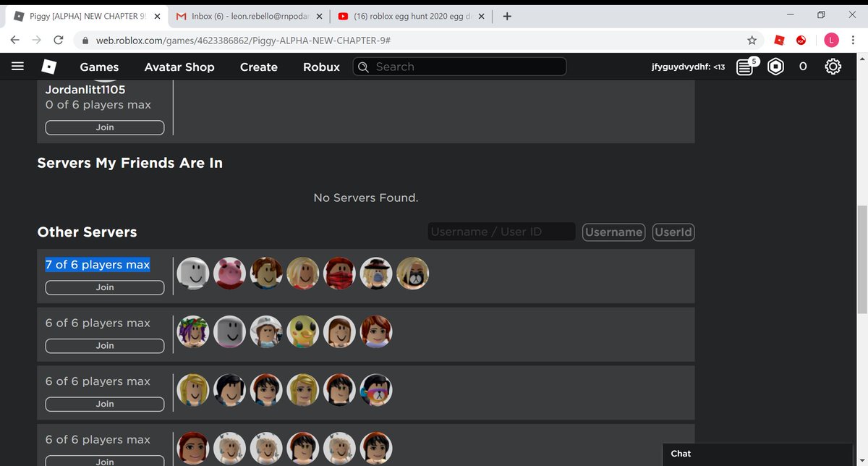Click the pink pig avatar in first server
The width and height of the screenshot is (868, 466).
[230, 273]
